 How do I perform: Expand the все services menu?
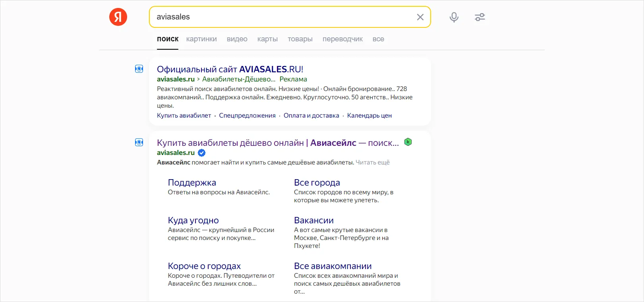tap(378, 39)
